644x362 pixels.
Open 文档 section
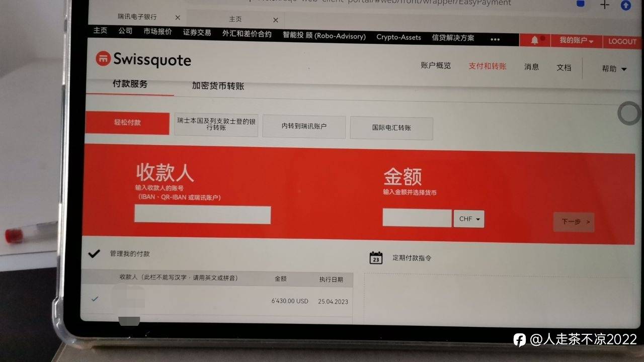point(563,67)
